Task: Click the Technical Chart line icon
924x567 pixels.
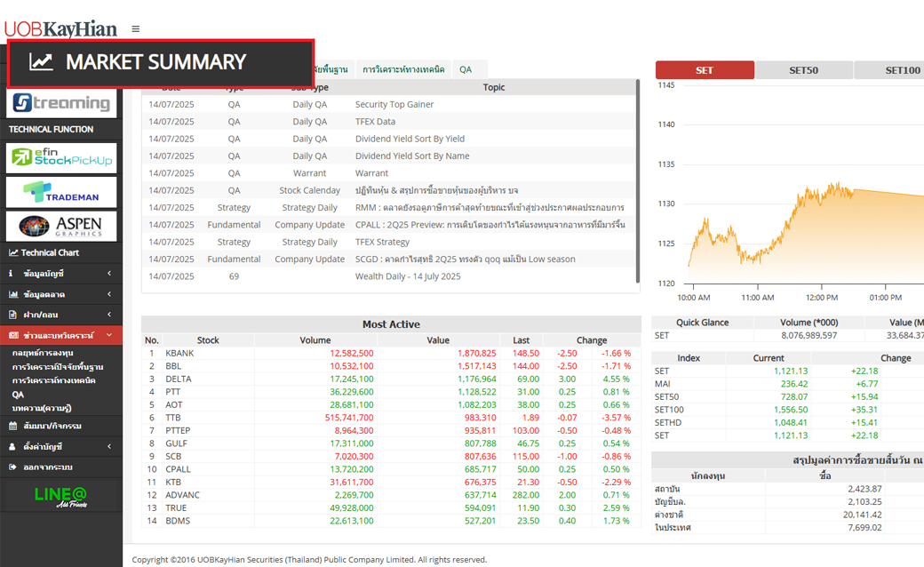Action: click(13, 253)
